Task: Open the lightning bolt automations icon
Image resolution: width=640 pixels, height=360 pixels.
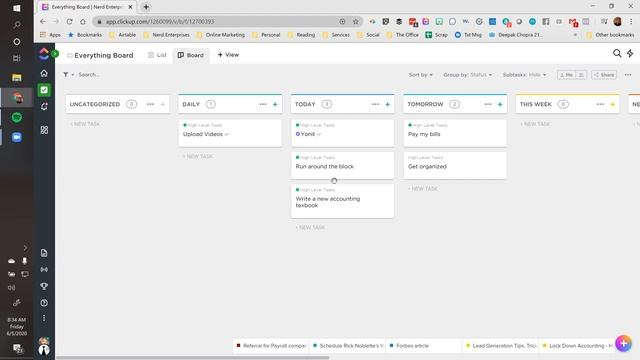Action: click(x=630, y=53)
